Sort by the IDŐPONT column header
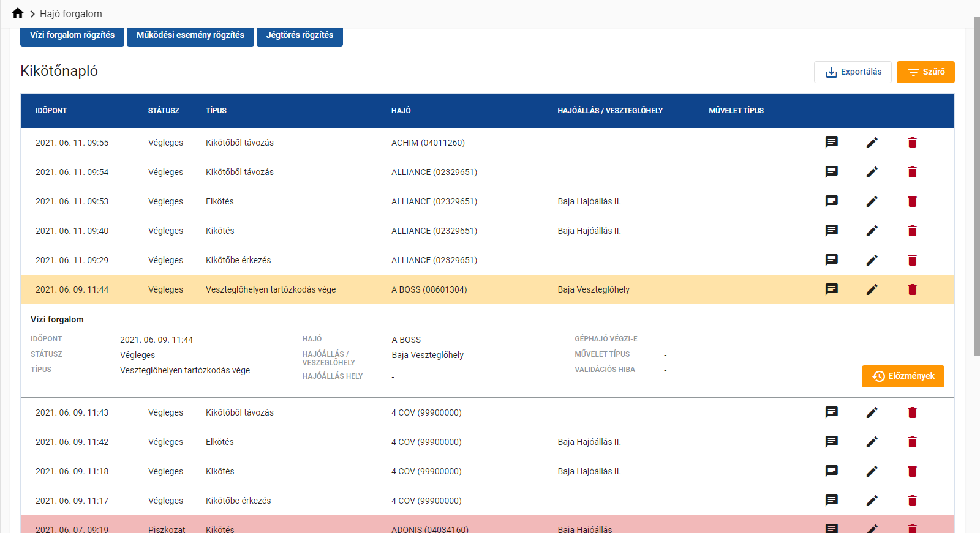The image size is (980, 533). click(x=51, y=111)
